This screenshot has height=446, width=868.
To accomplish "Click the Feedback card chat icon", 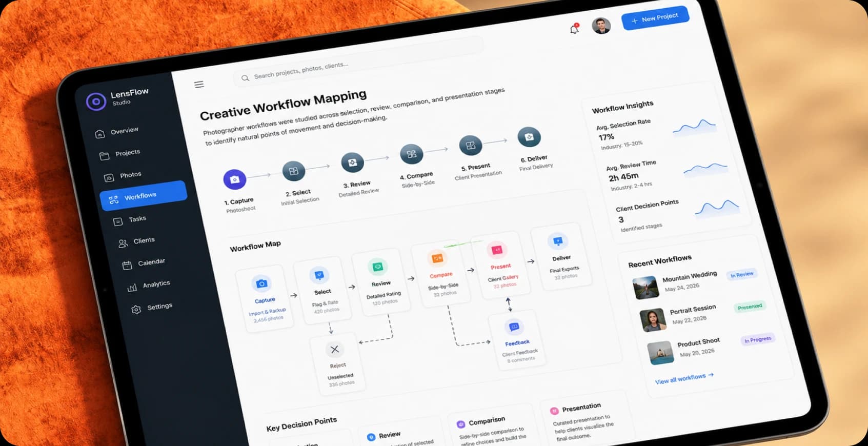I will 514,327.
